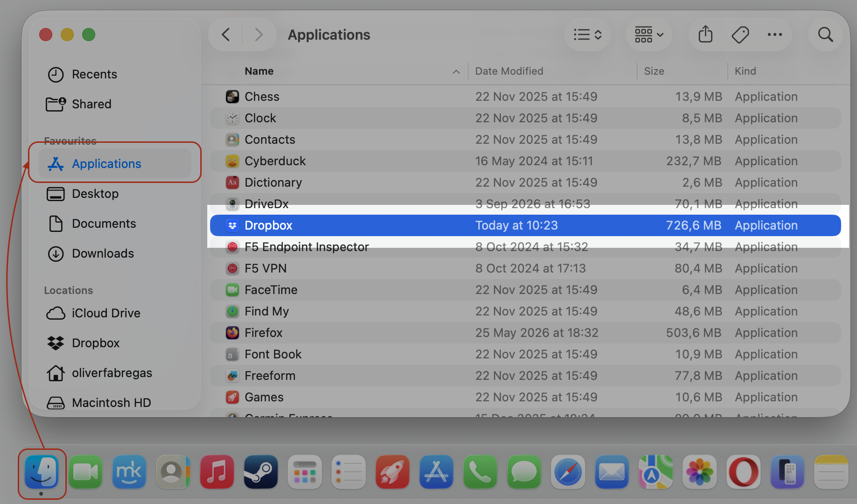This screenshot has height=504, width=857.
Task: Toggle sort order arrow on Name column
Action: (x=456, y=71)
